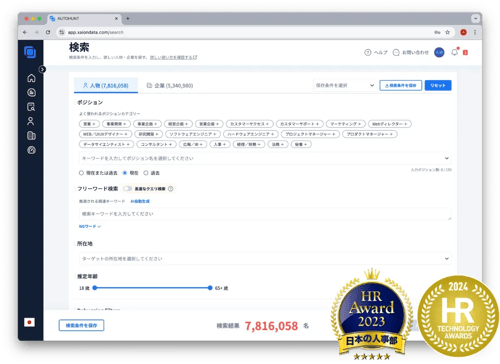Go back in browser
Screen dimensions: 500x364
(25, 32)
